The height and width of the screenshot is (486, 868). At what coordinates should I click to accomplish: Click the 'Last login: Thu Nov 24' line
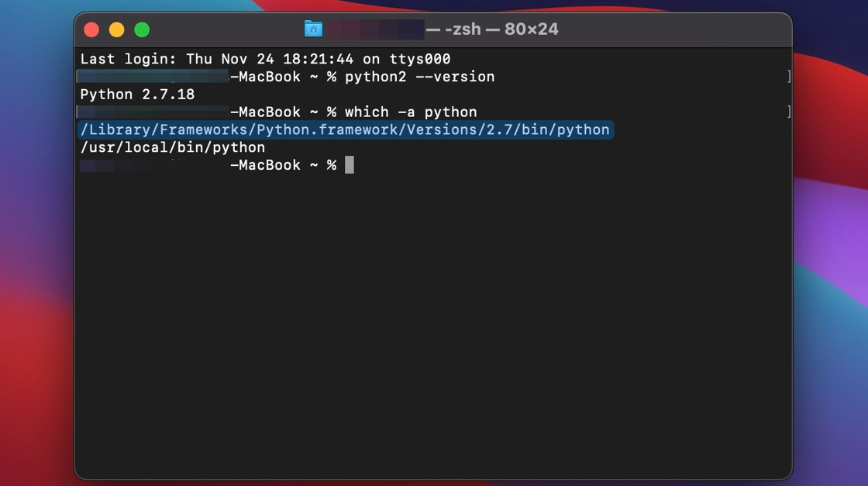click(x=265, y=59)
